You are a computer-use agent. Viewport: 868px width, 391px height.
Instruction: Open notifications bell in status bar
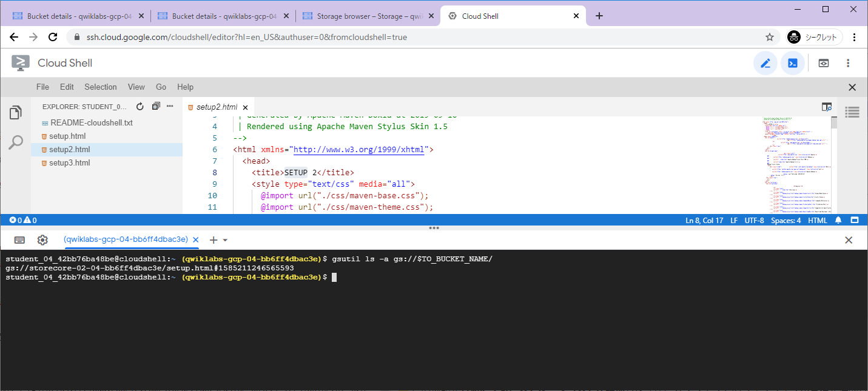tap(838, 220)
